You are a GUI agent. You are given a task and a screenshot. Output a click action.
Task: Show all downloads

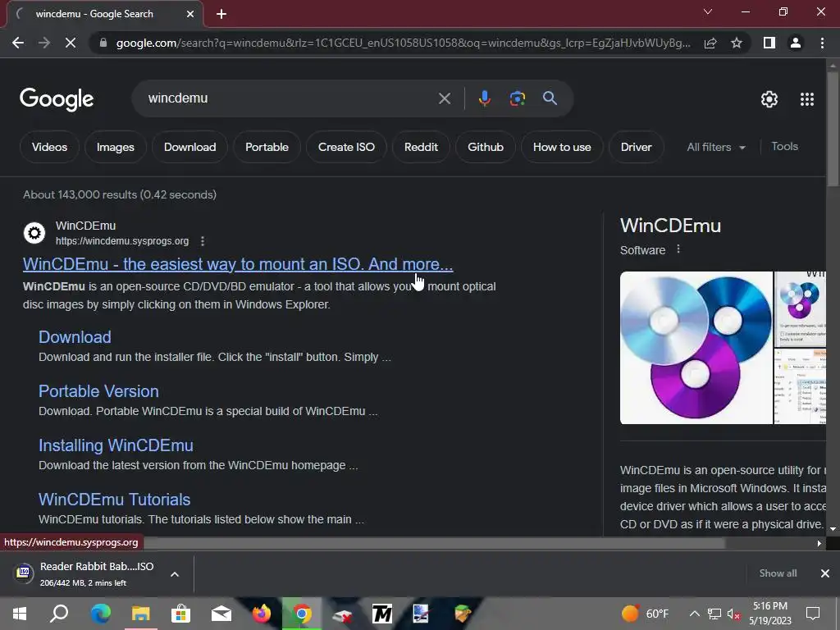[x=778, y=573]
